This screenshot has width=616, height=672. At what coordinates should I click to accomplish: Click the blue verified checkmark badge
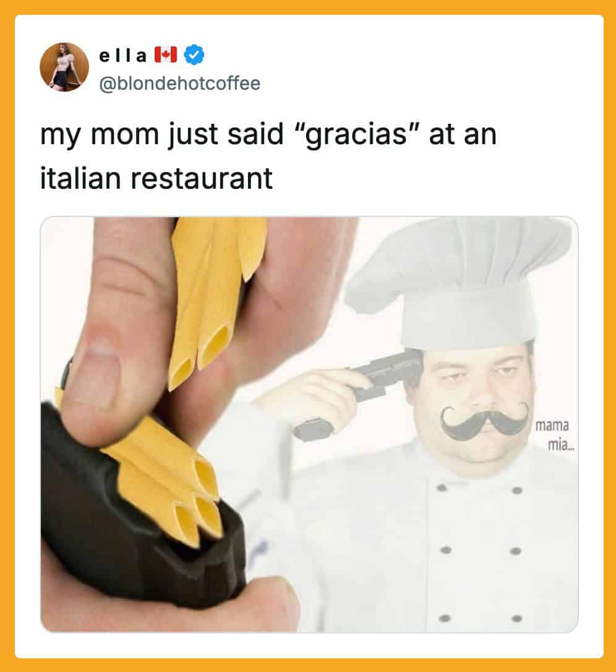click(x=194, y=55)
